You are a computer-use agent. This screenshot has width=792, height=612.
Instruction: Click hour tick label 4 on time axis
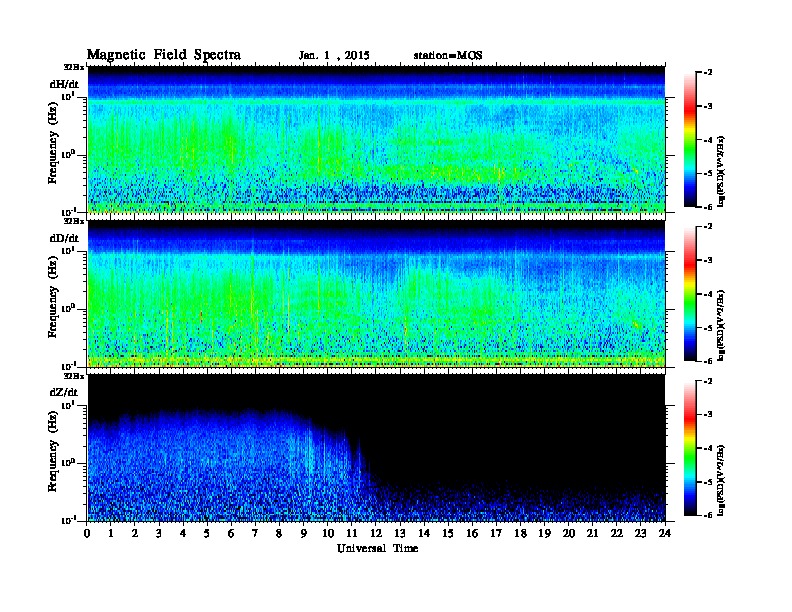(x=183, y=534)
